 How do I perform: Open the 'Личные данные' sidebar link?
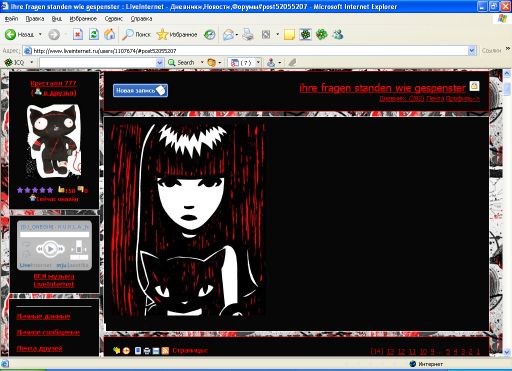[x=43, y=316]
